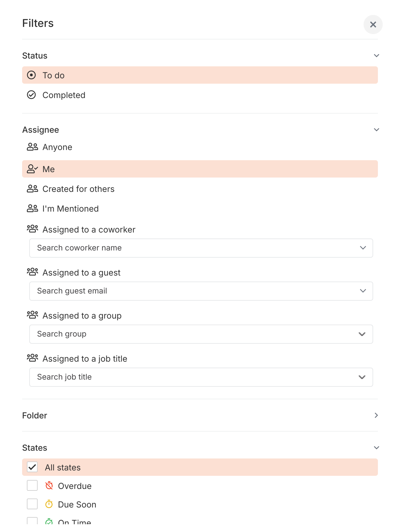Open the Search group dropdown
Image resolution: width=400 pixels, height=532 pixels.
coord(363,334)
